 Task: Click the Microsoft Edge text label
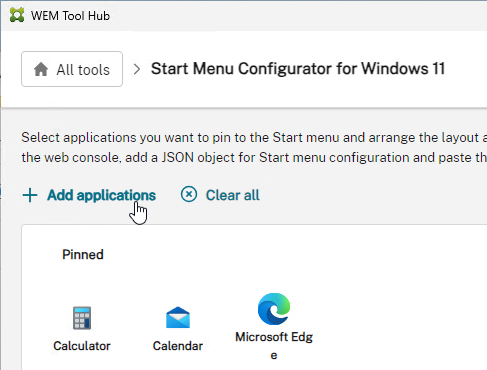coord(274,346)
